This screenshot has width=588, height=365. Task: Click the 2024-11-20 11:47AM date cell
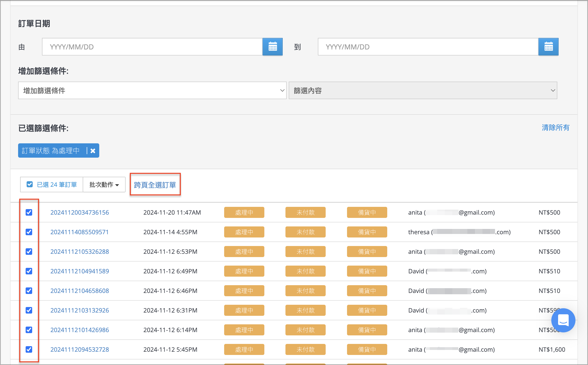click(172, 212)
